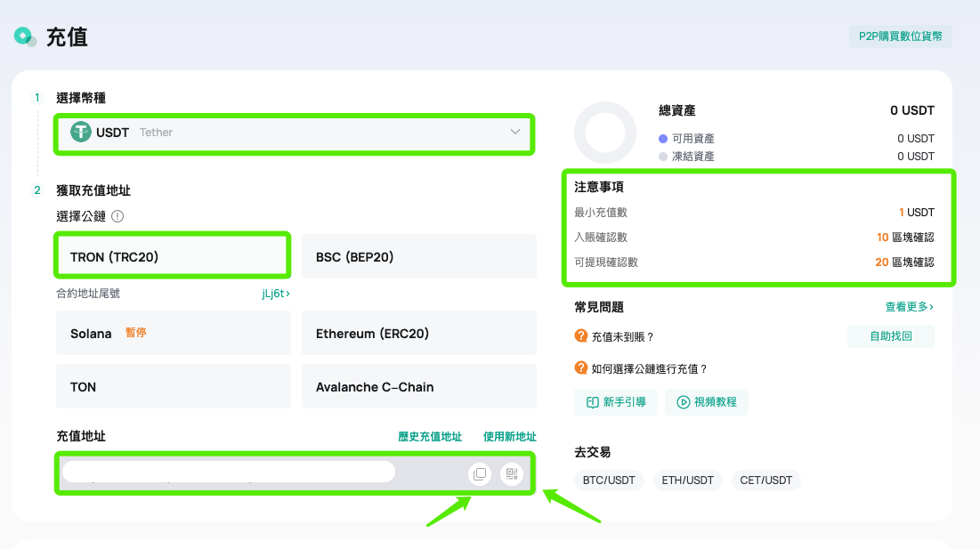Open the 新手引導 guide button
980x549 pixels.
point(616,401)
